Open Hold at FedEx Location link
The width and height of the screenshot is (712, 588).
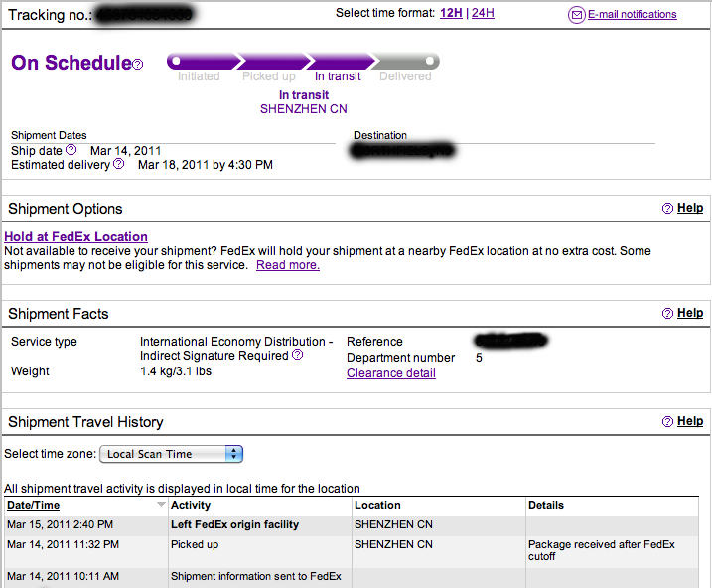(x=75, y=237)
